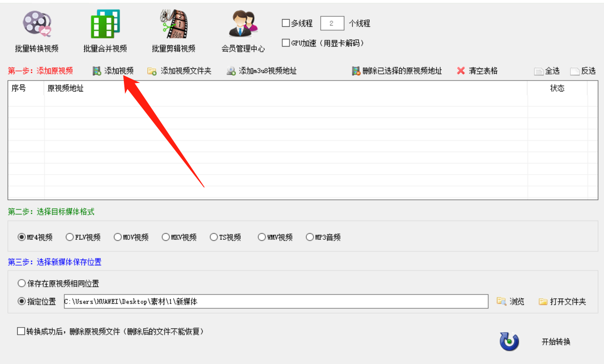The height and width of the screenshot is (364, 604).
Task: Switch to 批量合并视频 tab label
Action: coord(105,48)
